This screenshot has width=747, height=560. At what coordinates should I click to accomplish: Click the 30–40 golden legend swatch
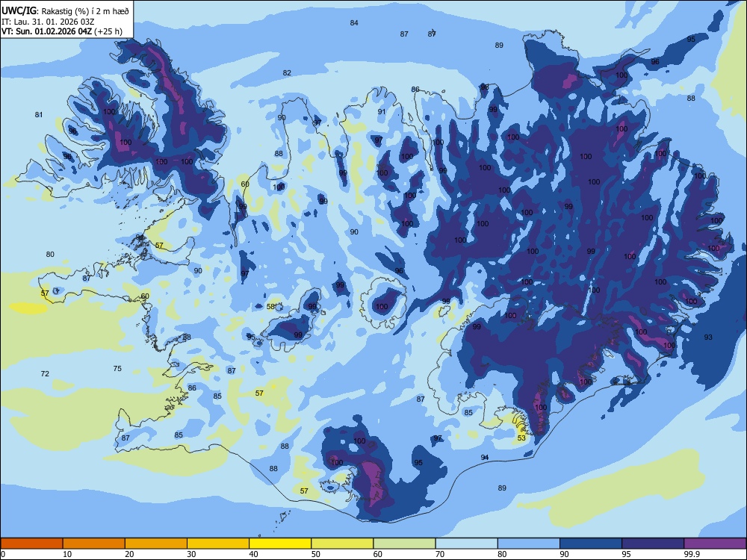(218, 544)
